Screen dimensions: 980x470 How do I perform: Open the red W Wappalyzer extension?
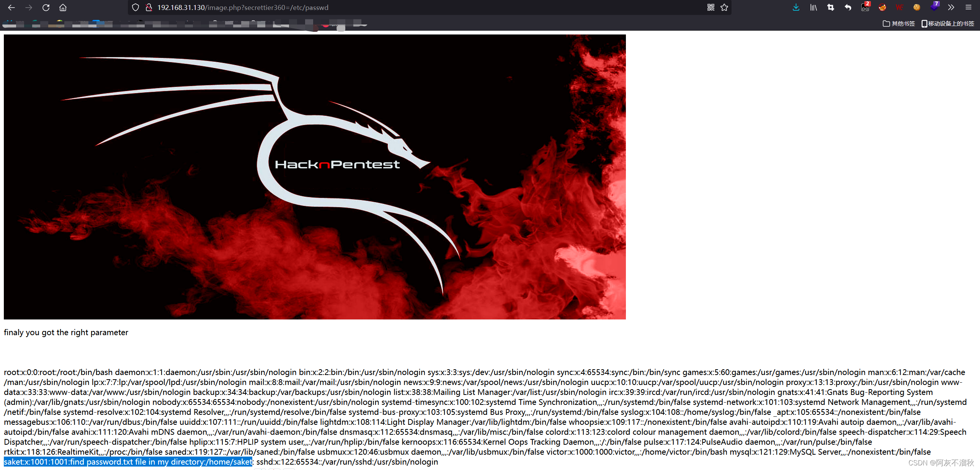[900, 8]
